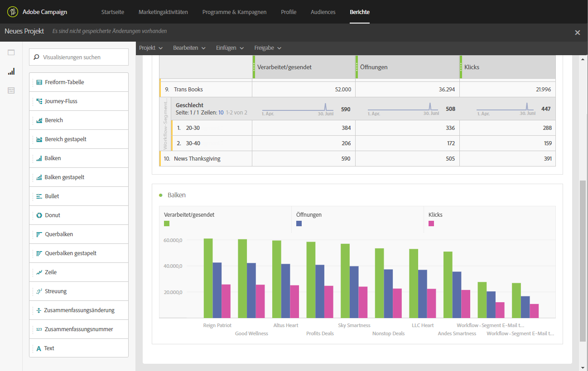Click the Good Wellness axis label

click(x=251, y=334)
